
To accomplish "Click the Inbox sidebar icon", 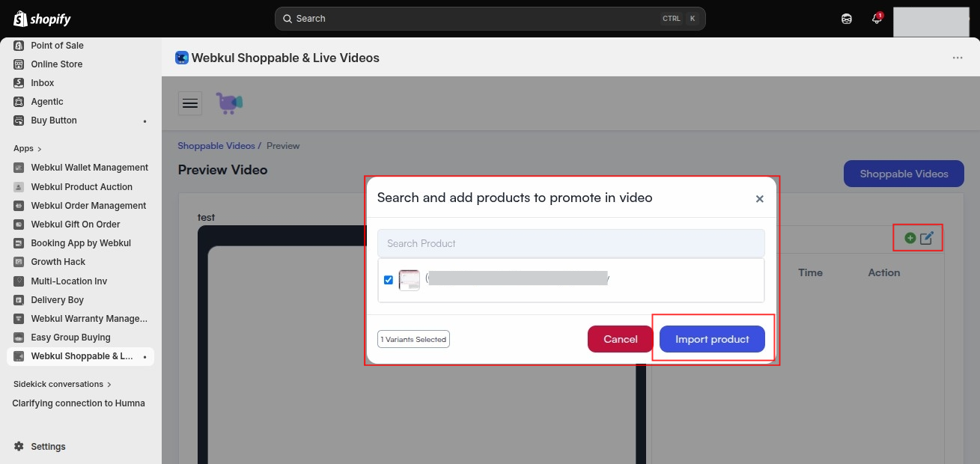I will 19,83.
